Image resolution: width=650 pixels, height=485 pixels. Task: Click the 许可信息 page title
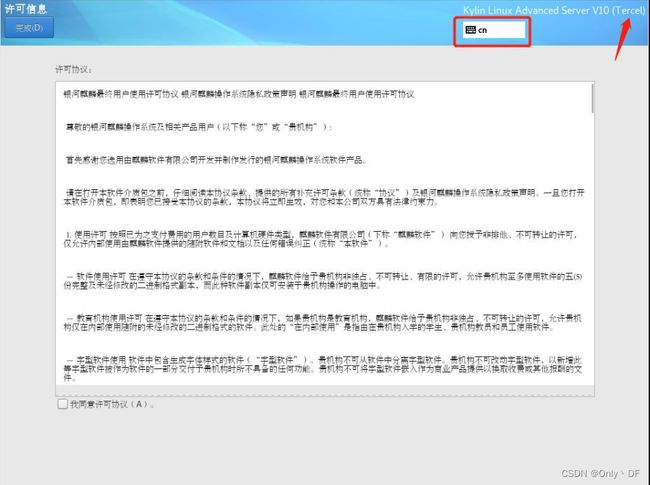pyautogui.click(x=26, y=9)
